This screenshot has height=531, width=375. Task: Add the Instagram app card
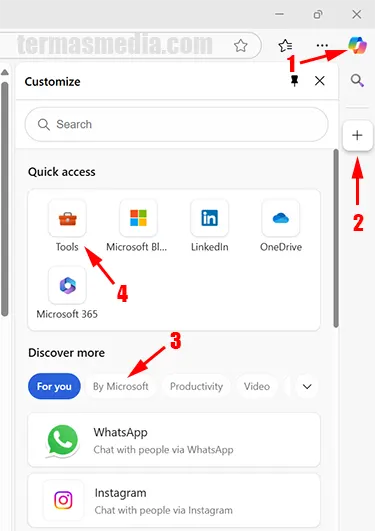(174, 501)
